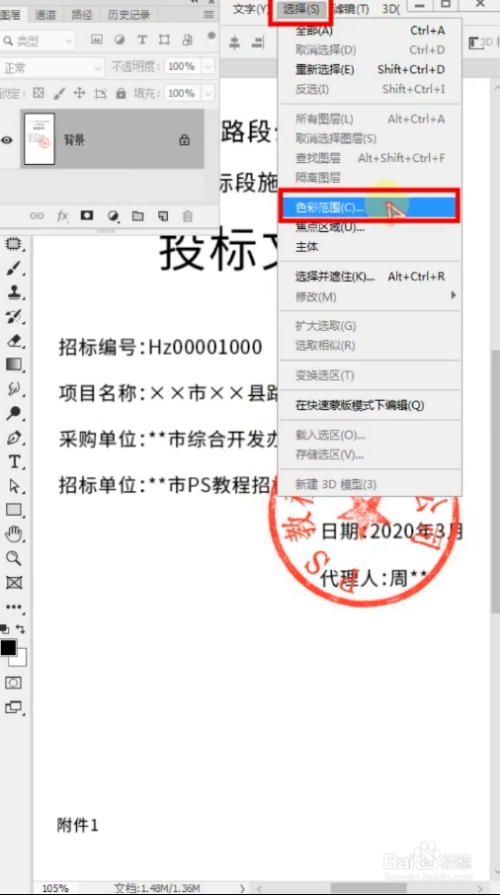This screenshot has width=500, height=895.
Task: Toggle Quick Mask mode icon
Action: point(14,683)
